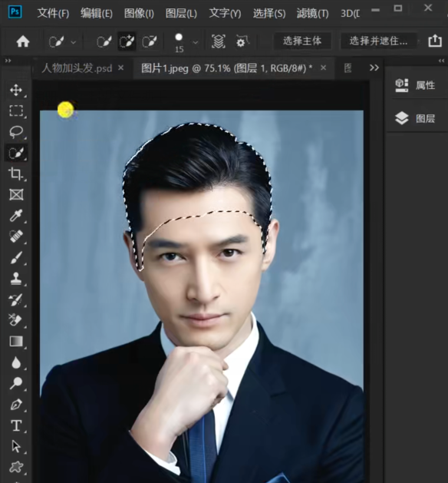Select the Eyedropper tool
The height and width of the screenshot is (483, 448).
pos(16,215)
